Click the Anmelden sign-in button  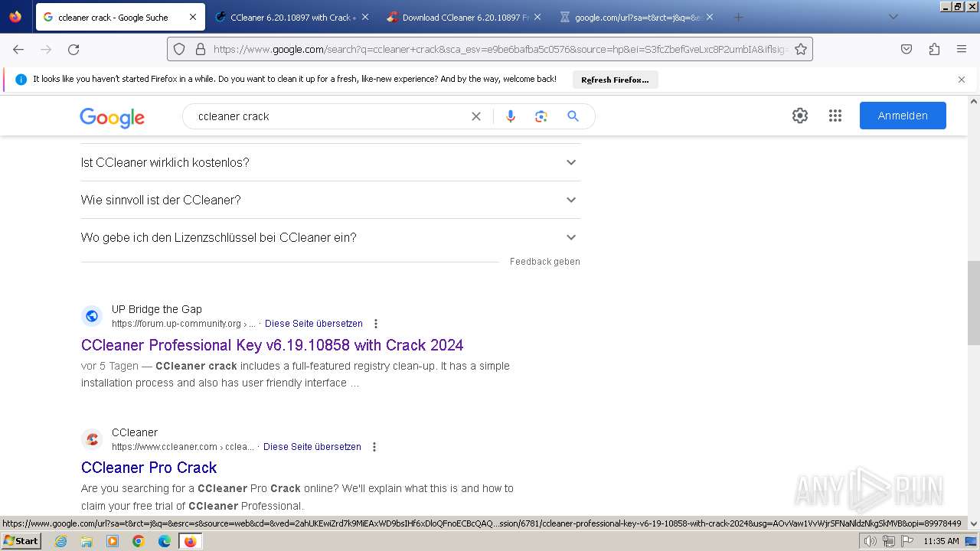click(x=903, y=116)
